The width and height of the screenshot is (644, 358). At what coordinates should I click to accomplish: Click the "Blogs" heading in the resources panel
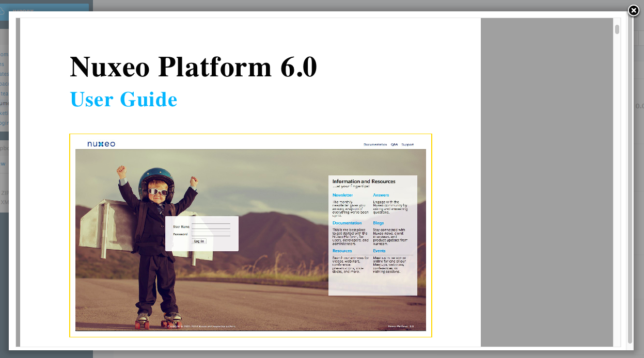379,223
